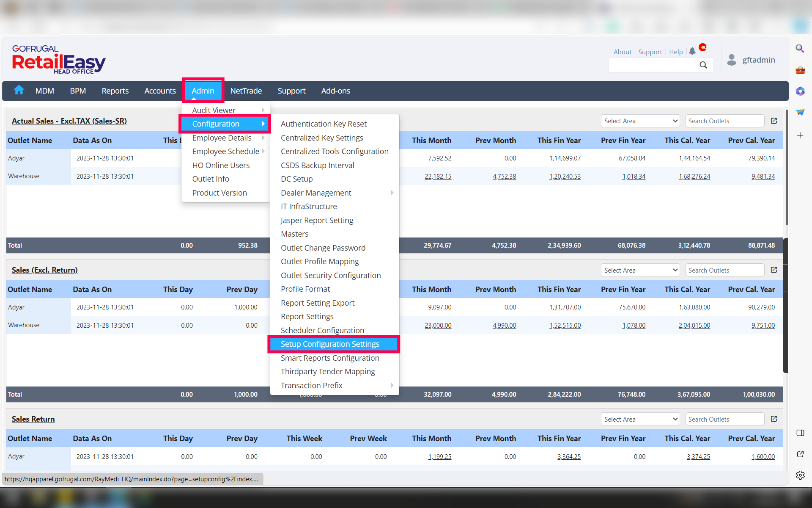Click the search magnifier in header search box
Screen dimensions: 812x508
703,65
